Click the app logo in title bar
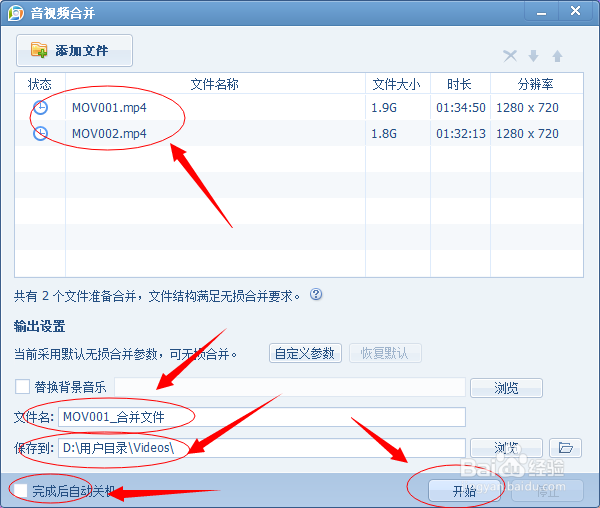The image size is (600, 508). click(x=16, y=13)
